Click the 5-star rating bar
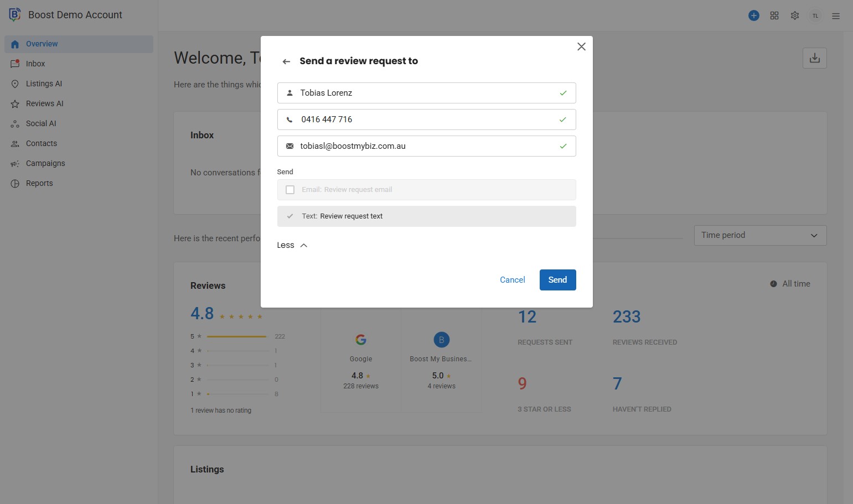This screenshot has height=504, width=853. [237, 336]
